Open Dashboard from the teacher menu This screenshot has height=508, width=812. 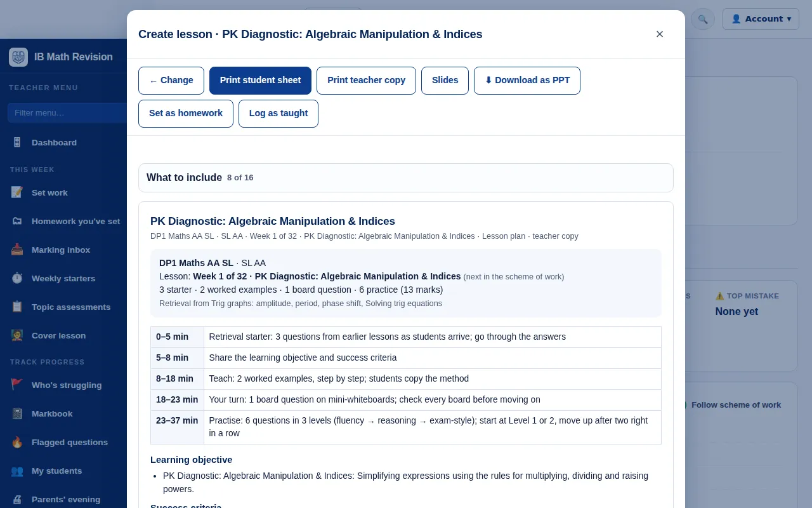tap(63, 142)
